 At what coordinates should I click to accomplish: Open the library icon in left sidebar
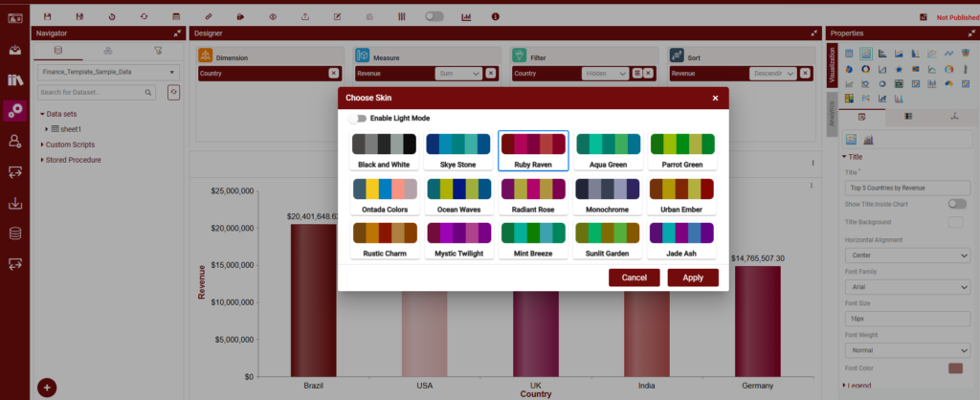click(15, 80)
